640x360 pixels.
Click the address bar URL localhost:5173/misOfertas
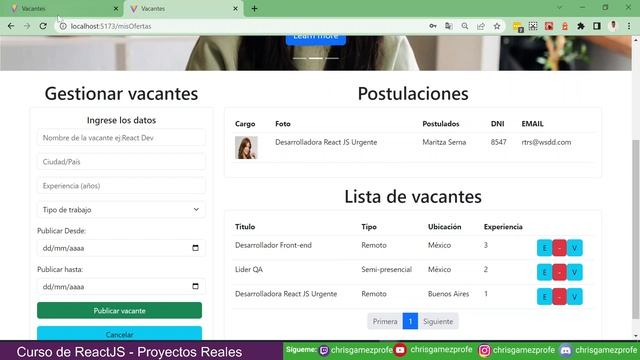click(x=111, y=26)
